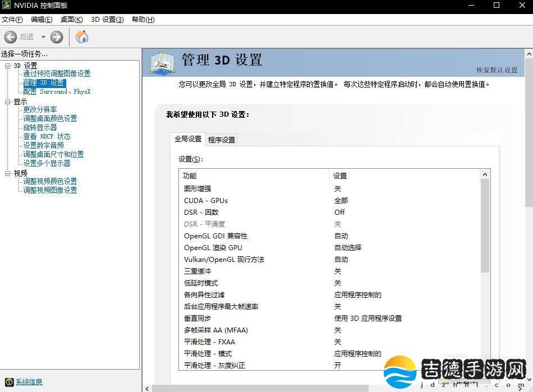Open the back history dropdown arrow
Image resolution: width=533 pixels, height=392 pixels.
click(43, 36)
